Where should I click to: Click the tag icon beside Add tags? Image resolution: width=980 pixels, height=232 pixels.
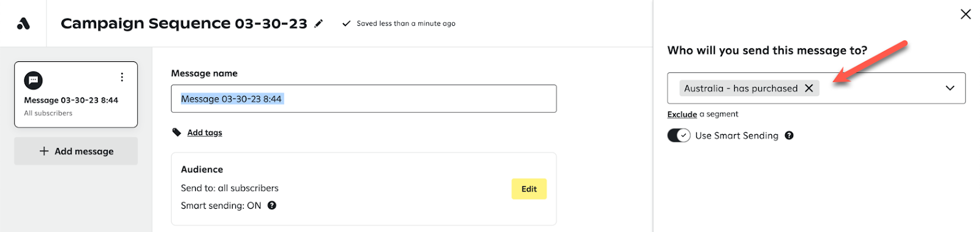(177, 132)
